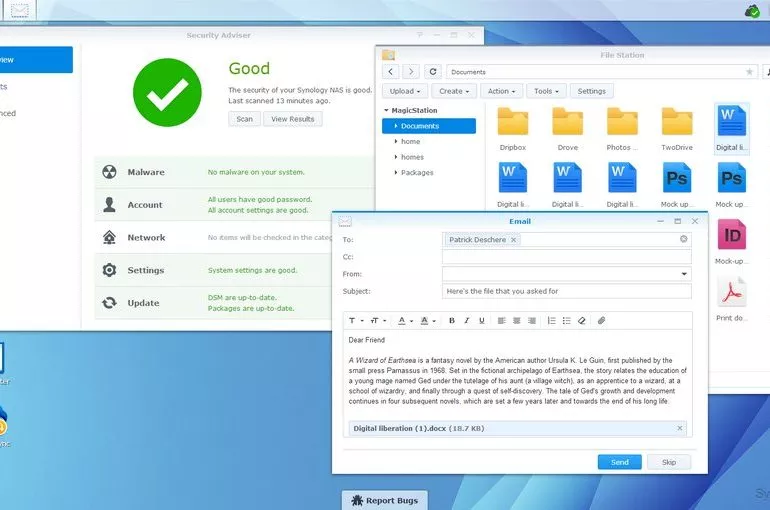Image resolution: width=770 pixels, height=510 pixels.
Task: Open the font color dropdown
Action: coord(405,321)
